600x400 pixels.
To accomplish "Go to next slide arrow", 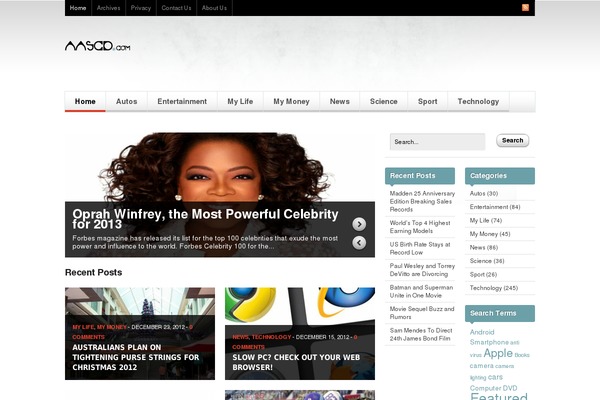I will (x=359, y=224).
